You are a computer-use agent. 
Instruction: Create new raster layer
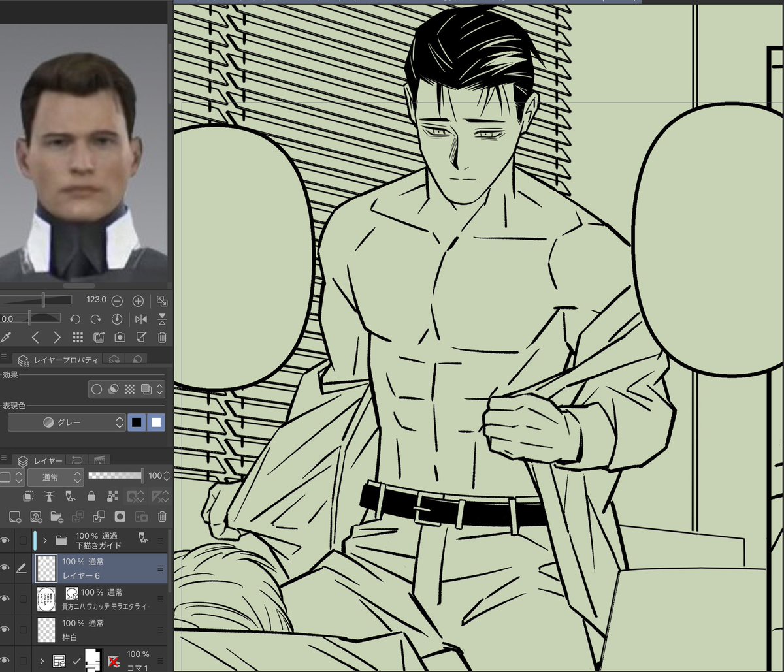tap(16, 517)
